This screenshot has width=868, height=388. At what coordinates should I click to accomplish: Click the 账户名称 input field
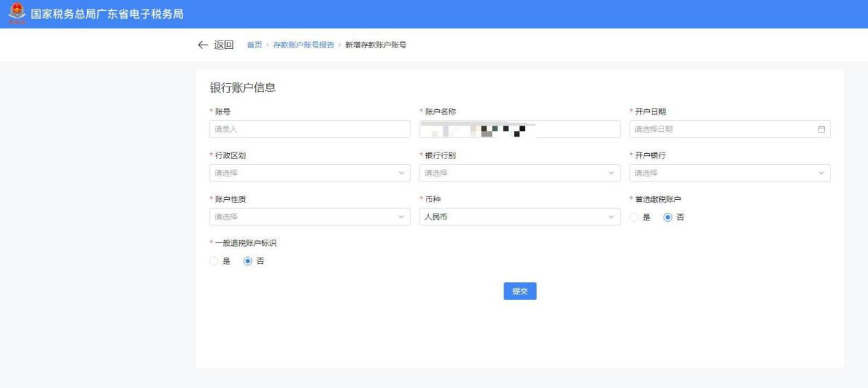click(519, 129)
